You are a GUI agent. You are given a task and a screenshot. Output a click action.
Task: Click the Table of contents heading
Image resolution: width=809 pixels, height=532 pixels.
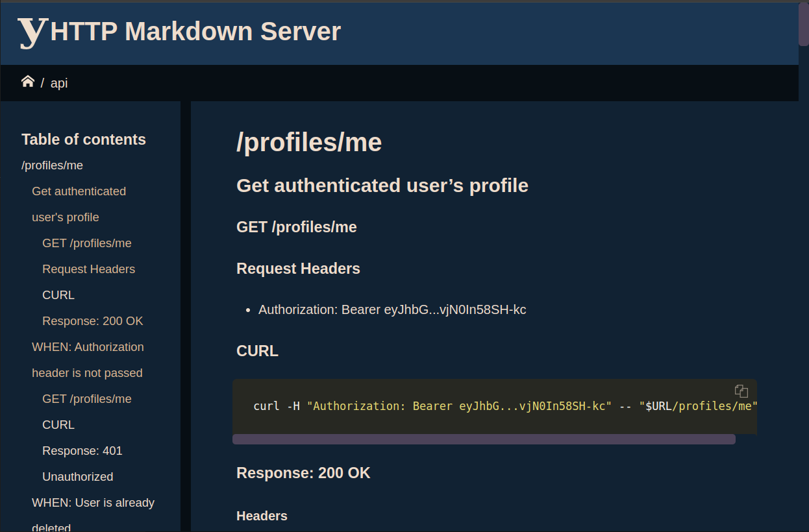pyautogui.click(x=83, y=139)
